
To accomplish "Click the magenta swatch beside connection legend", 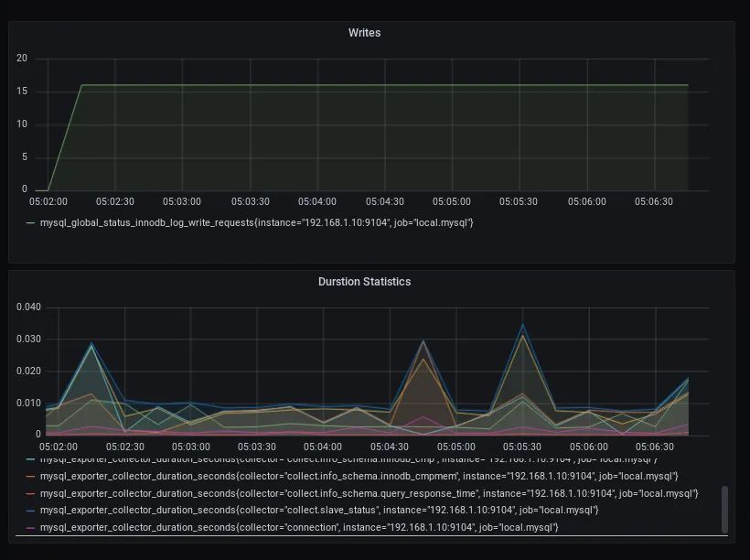I will point(30,528).
